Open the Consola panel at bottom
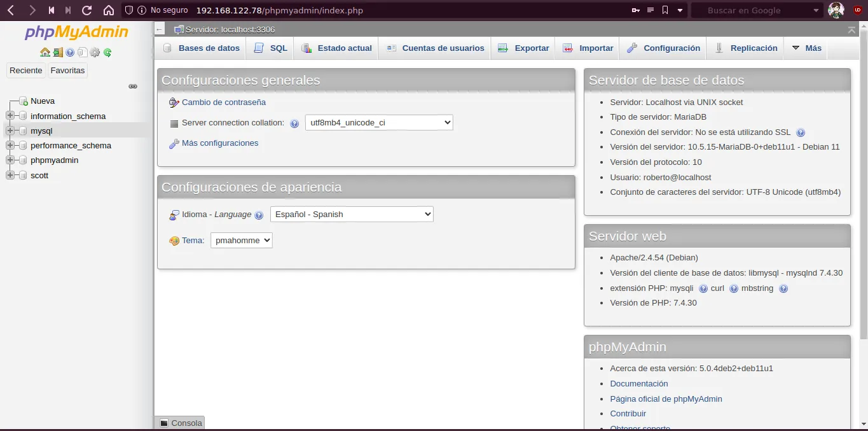Image resolution: width=868 pixels, height=431 pixels. point(180,423)
